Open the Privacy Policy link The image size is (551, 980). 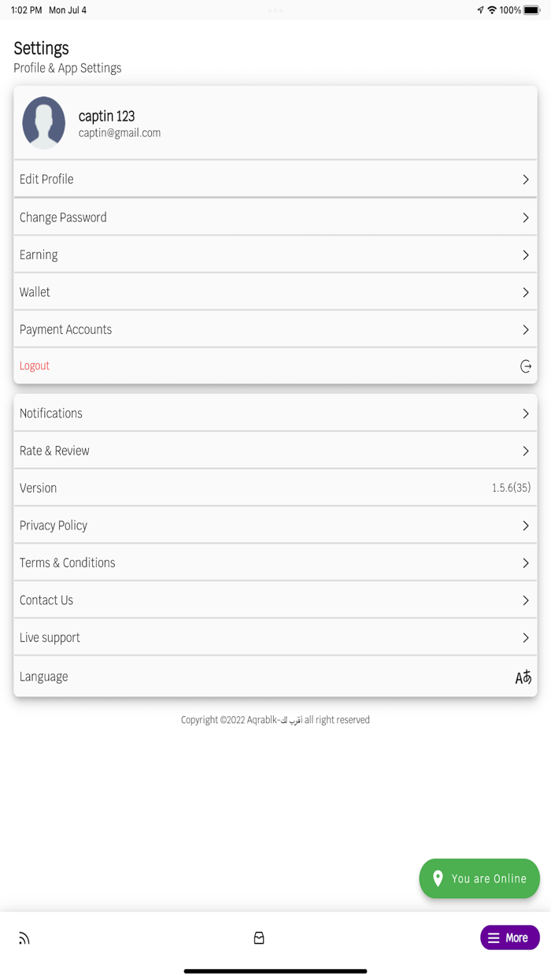pos(275,525)
